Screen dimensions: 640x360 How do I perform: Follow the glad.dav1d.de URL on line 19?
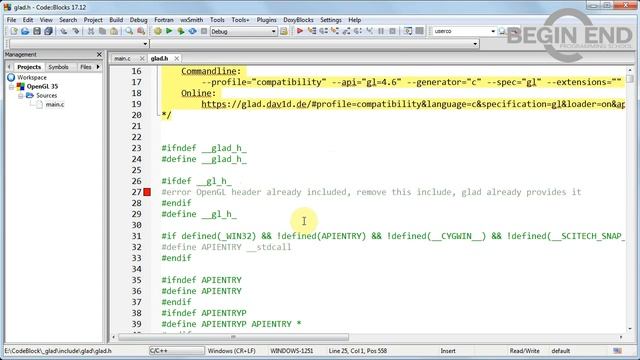[413, 104]
